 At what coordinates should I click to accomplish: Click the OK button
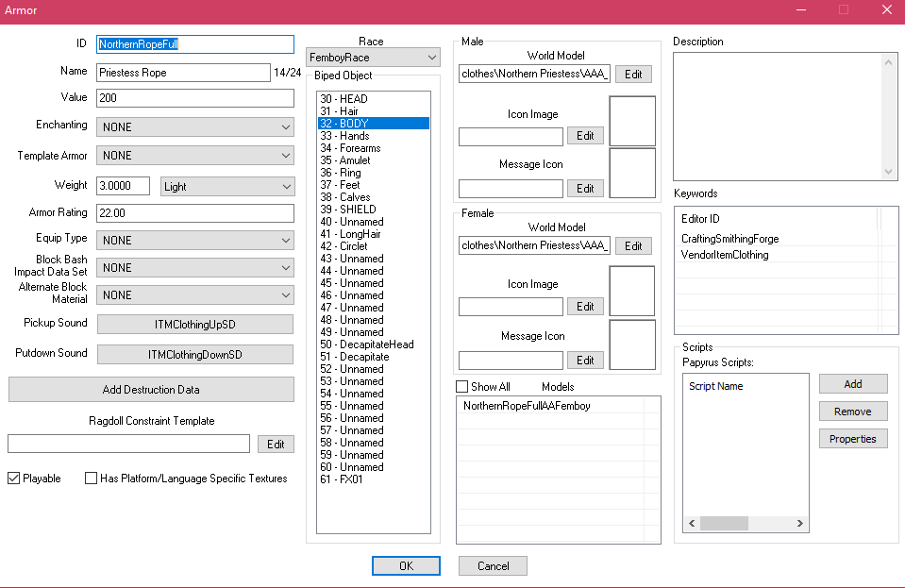click(x=406, y=565)
